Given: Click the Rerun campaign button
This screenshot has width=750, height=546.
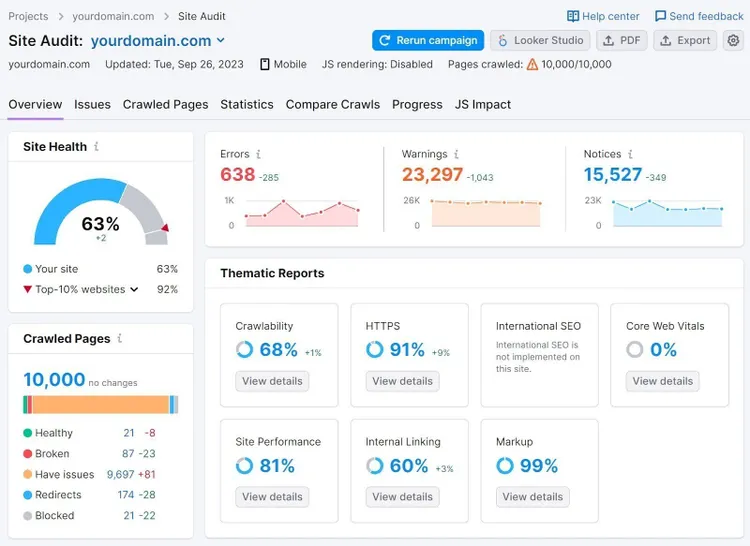Looking at the screenshot, I should (428, 41).
